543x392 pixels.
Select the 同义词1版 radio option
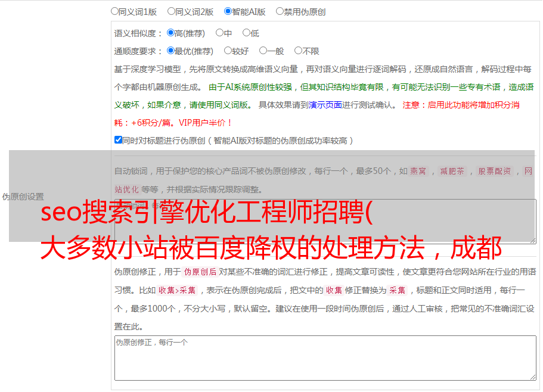pyautogui.click(x=114, y=11)
